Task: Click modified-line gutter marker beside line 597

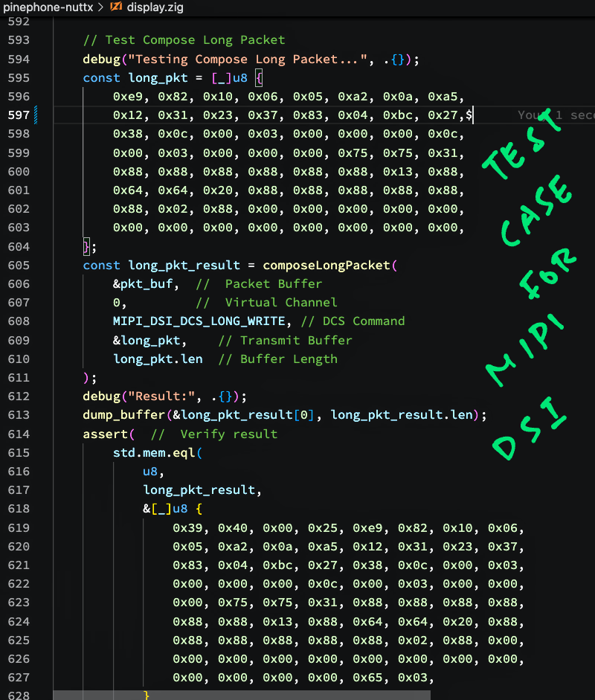Action: [x=36, y=115]
